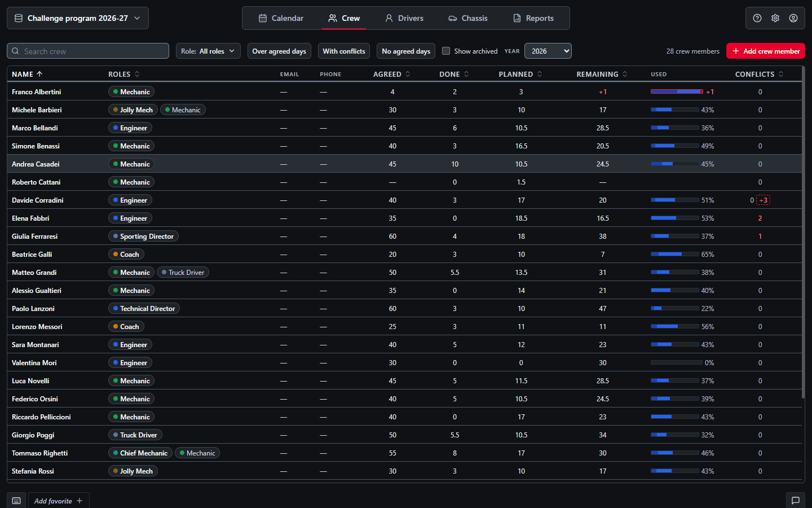This screenshot has height=508, width=812.
Task: Switch to the Drivers tab
Action: pos(404,18)
